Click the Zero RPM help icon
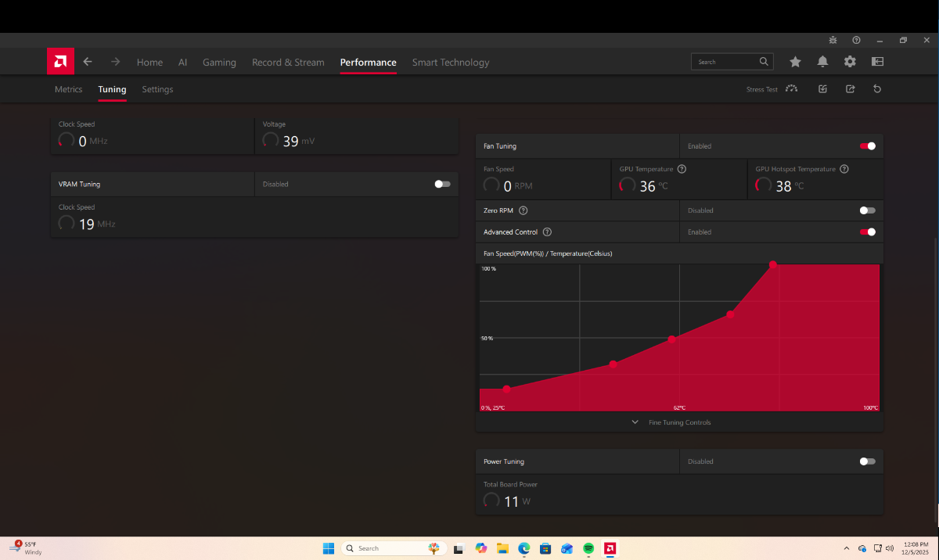The width and height of the screenshot is (939, 560). 523,210
